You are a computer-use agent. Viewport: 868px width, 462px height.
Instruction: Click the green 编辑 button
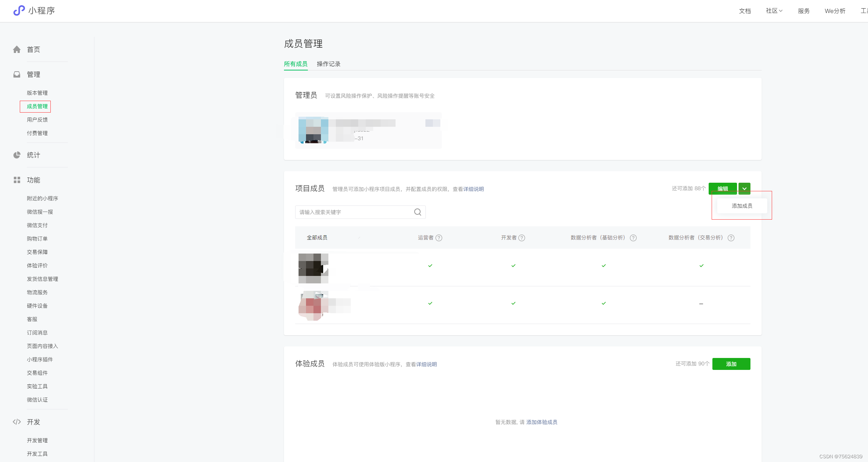[722, 189]
